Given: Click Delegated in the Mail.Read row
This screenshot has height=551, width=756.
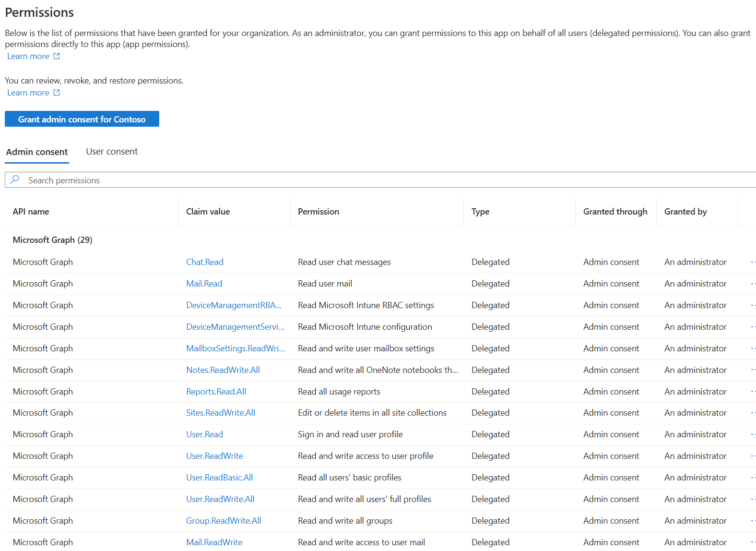Looking at the screenshot, I should click(491, 284).
